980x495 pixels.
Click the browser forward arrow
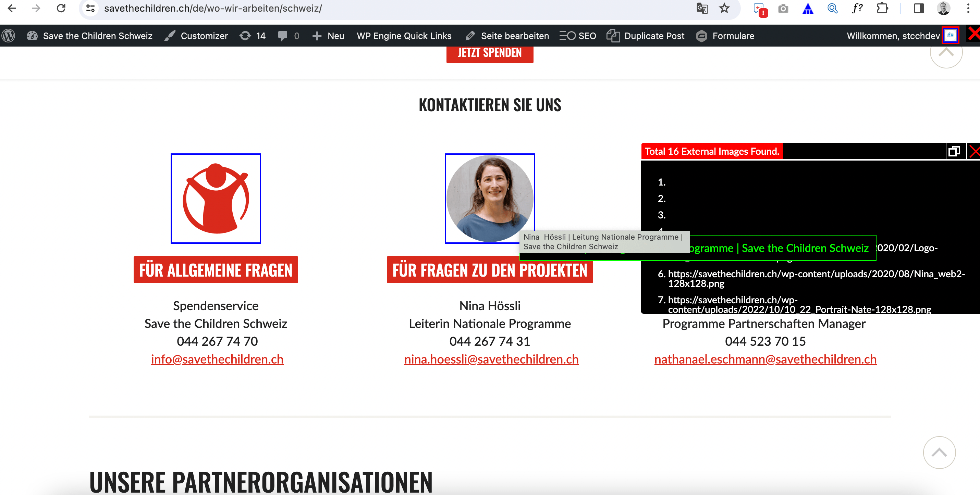36,8
